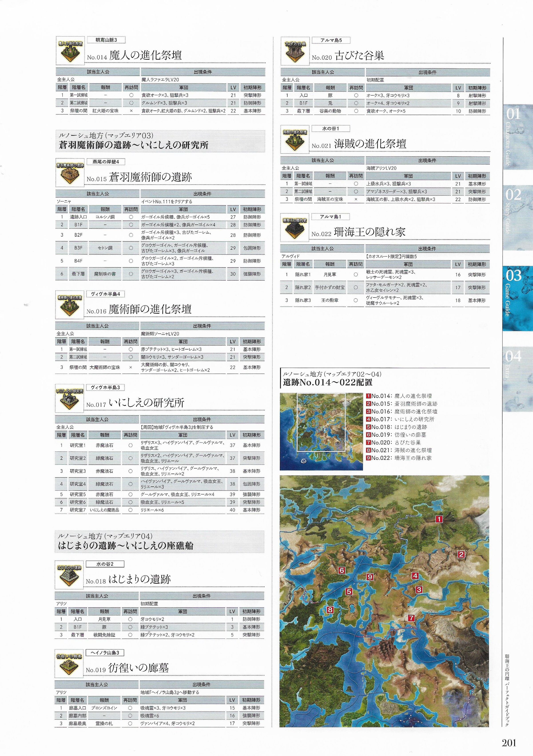This screenshot has width=533, height=756.
Task: Click the 朝嵩山脈3 location tag
Action: click(x=106, y=40)
